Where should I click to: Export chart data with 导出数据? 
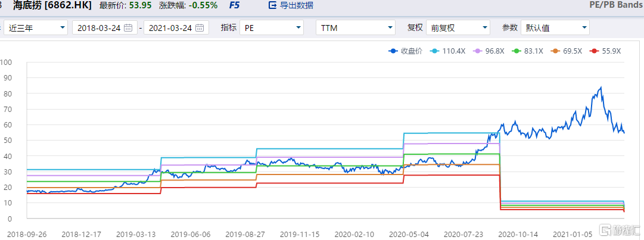click(x=291, y=5)
